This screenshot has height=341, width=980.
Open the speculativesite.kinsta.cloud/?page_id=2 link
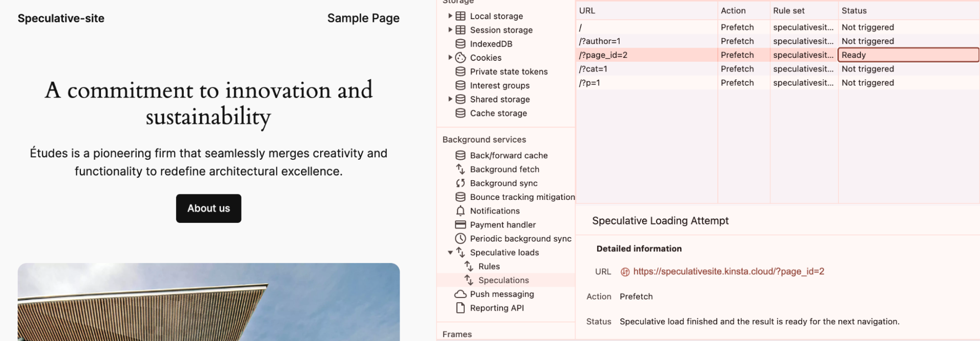[x=729, y=271]
